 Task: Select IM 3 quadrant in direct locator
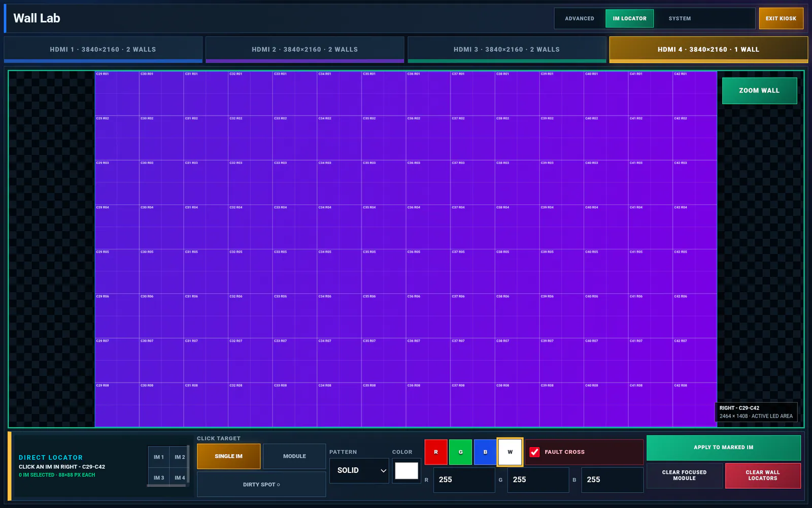click(158, 478)
